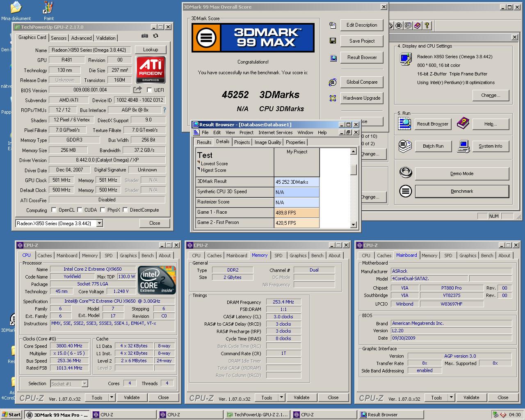
Task: Expand the Tools dropdown arrow in Memory CPU-Z window
Action: coord(281,397)
